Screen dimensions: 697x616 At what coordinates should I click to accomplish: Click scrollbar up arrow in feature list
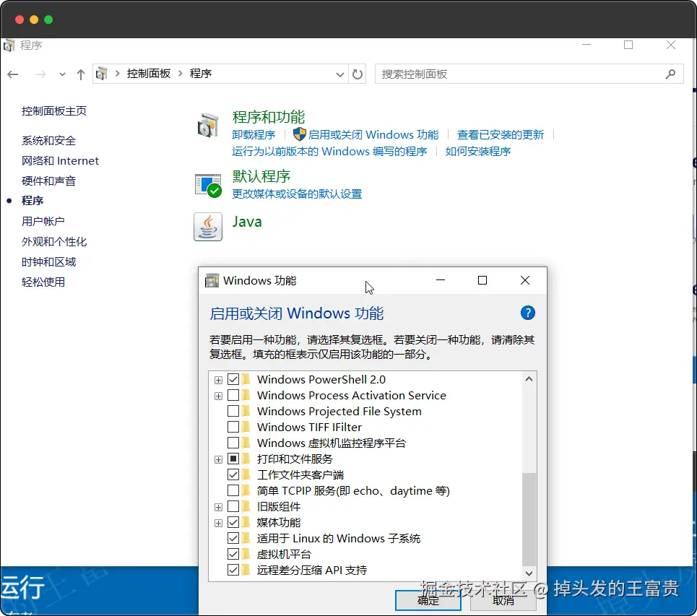click(x=529, y=379)
